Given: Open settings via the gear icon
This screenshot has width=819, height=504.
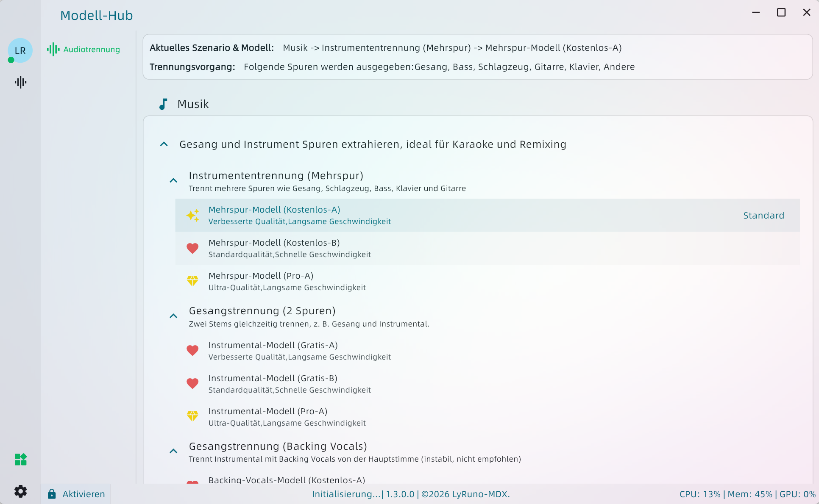Looking at the screenshot, I should [x=20, y=491].
